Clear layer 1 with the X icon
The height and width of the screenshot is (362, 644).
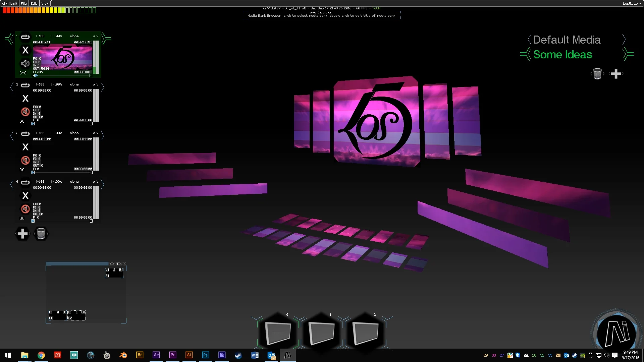pos(25,50)
